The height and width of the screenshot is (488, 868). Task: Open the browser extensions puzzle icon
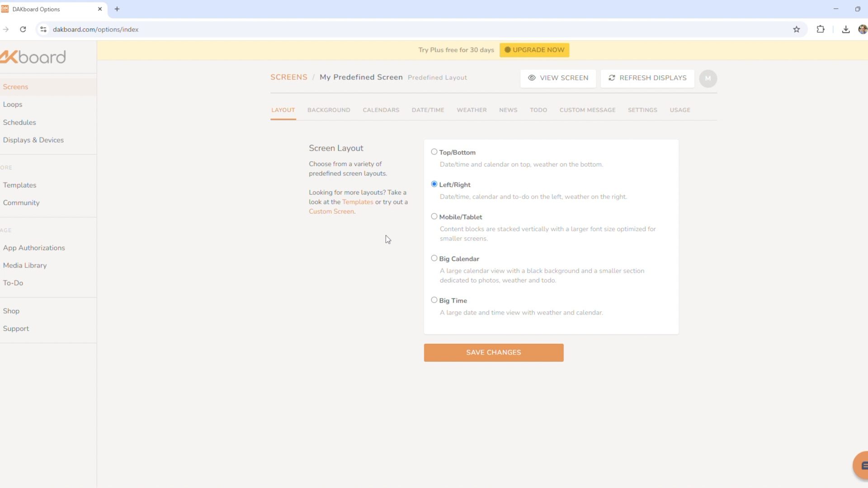[820, 29]
